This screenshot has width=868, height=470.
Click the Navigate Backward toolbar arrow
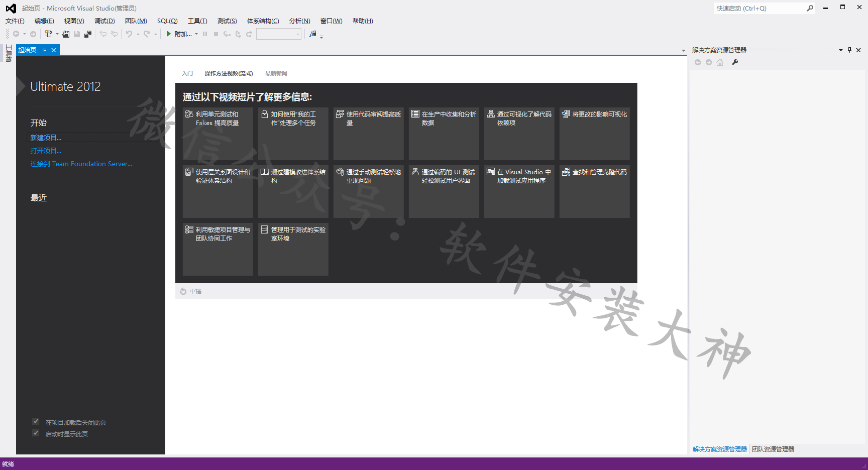click(16, 34)
